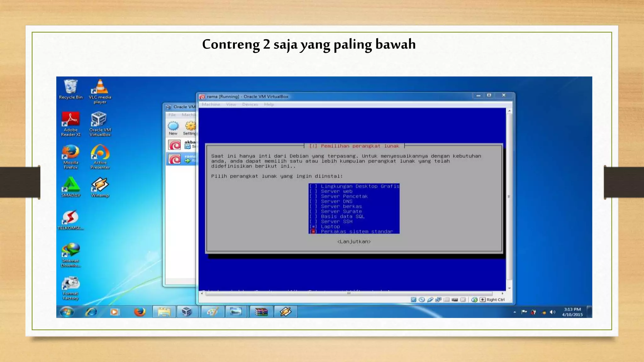
Task: Open View menu in rama VM window
Action: coord(231,104)
